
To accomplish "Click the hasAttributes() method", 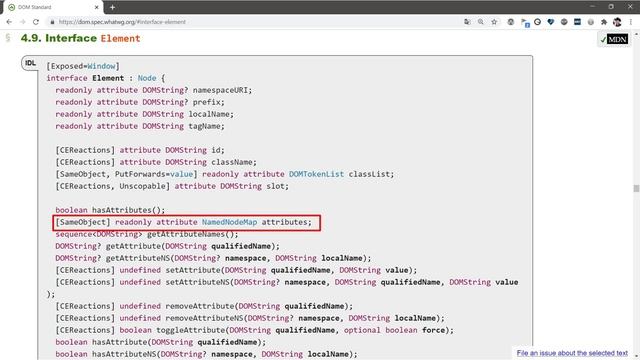I will coord(126,210).
